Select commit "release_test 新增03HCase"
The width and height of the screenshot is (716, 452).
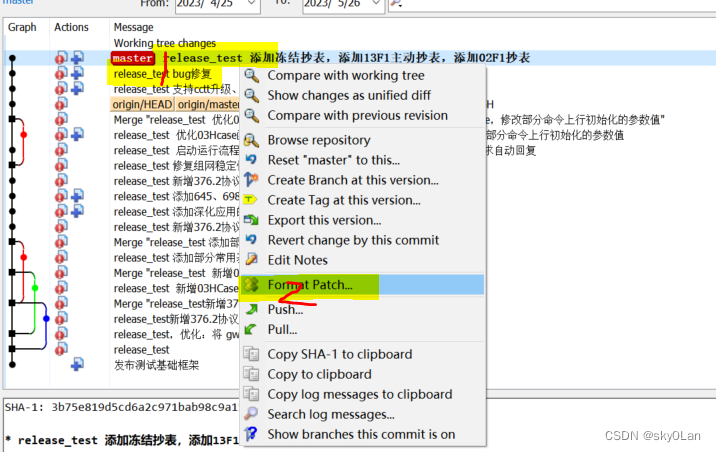click(176, 289)
